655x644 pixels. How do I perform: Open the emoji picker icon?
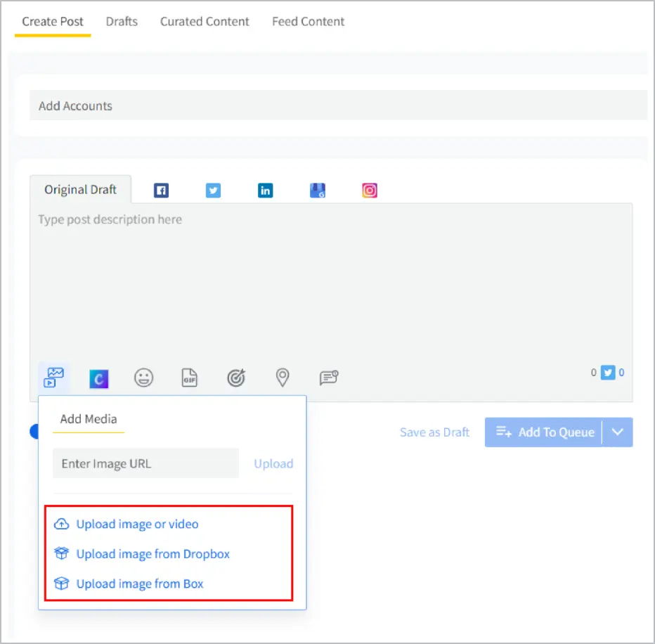144,378
